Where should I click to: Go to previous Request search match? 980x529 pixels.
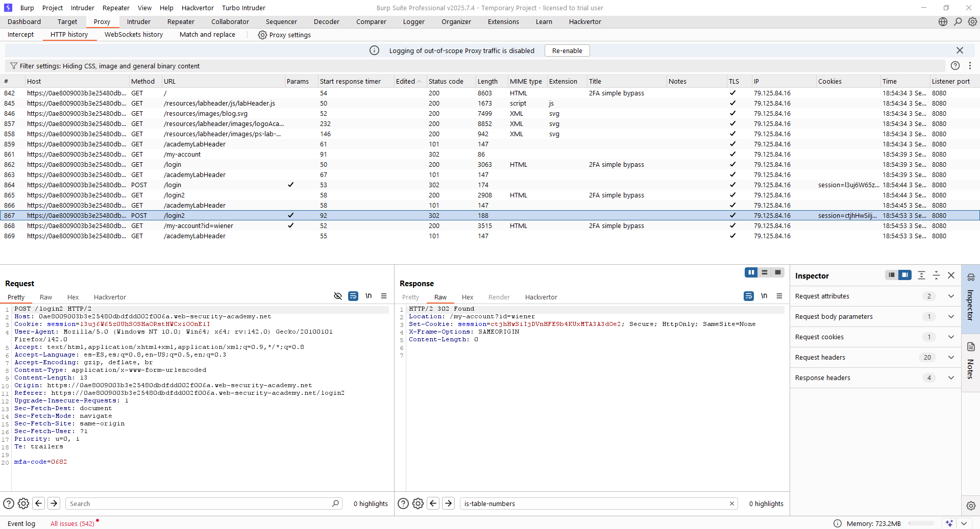(x=39, y=503)
